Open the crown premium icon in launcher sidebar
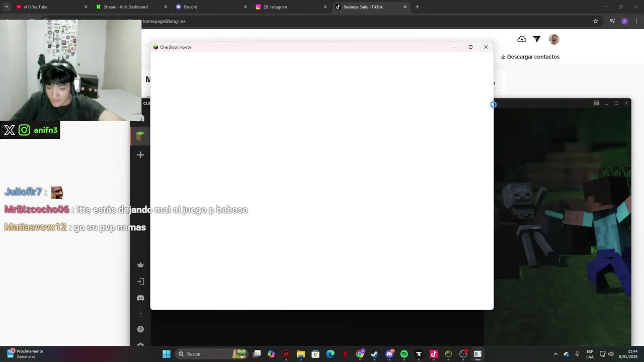This screenshot has height=362, width=644. click(x=140, y=265)
